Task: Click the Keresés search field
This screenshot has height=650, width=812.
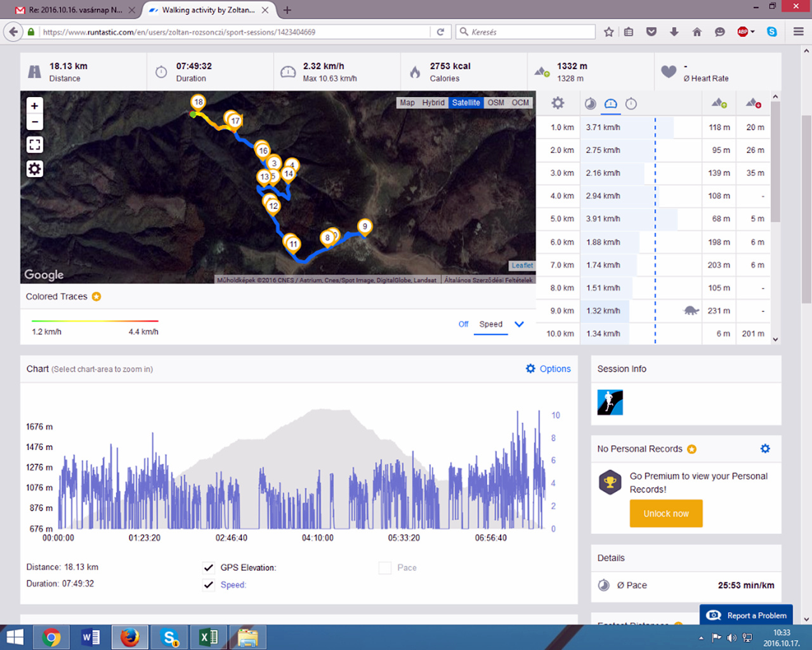Action: [525, 32]
